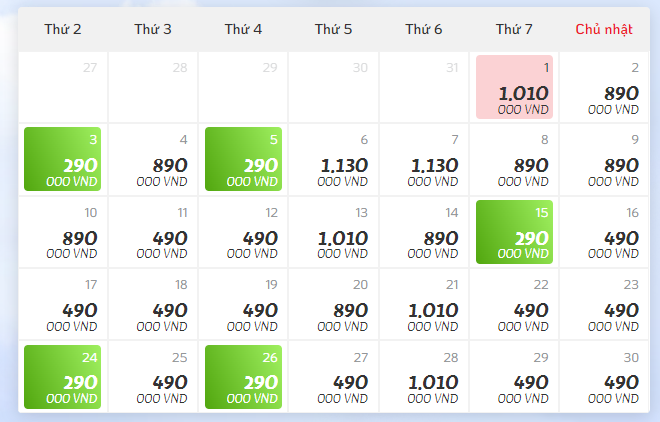The height and width of the screenshot is (422, 660).
Task: Click the red Chủ nhật column header
Action: (603, 30)
